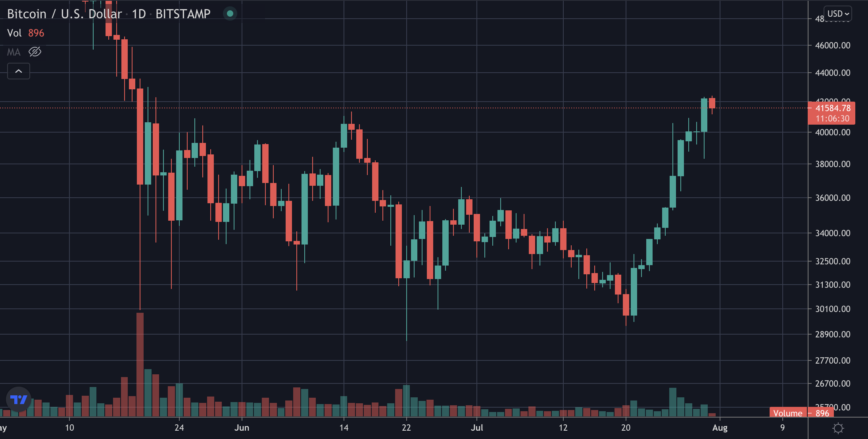The width and height of the screenshot is (868, 439).
Task: Select the 1D interval label
Action: pyautogui.click(x=139, y=14)
